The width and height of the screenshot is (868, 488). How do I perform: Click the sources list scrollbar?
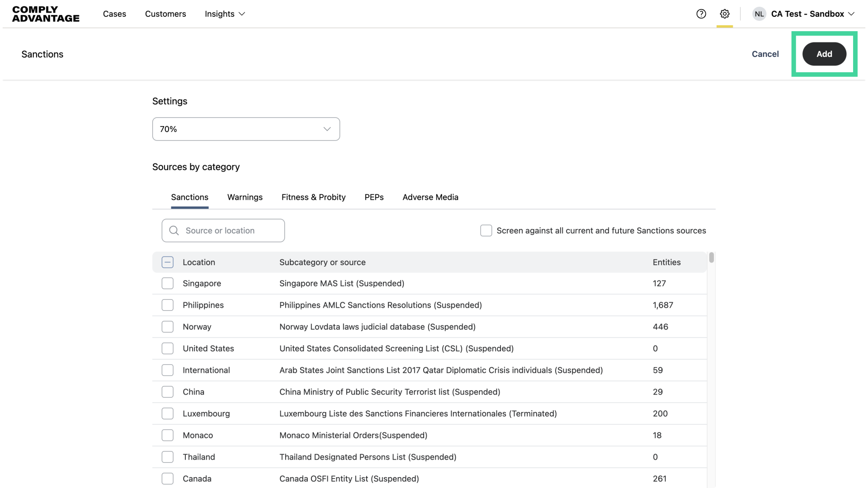point(711,258)
